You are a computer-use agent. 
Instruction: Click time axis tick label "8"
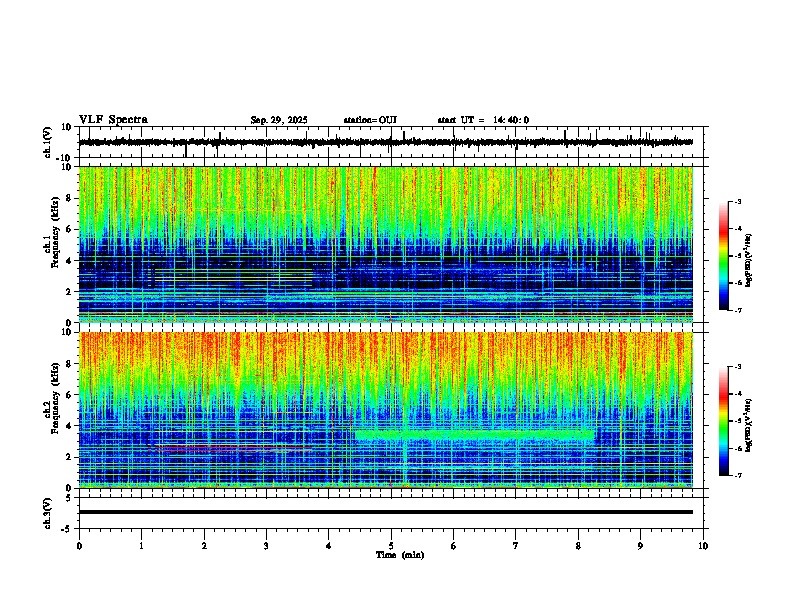tap(578, 546)
